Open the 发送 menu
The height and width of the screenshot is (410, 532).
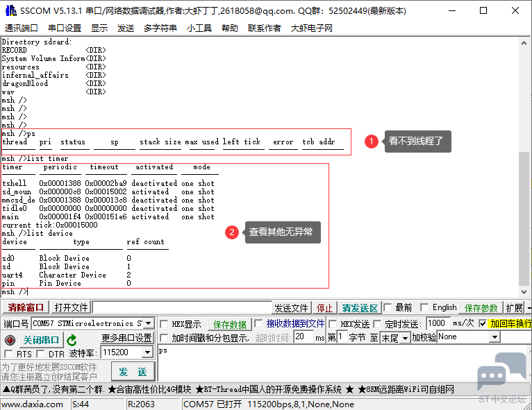tap(126, 28)
